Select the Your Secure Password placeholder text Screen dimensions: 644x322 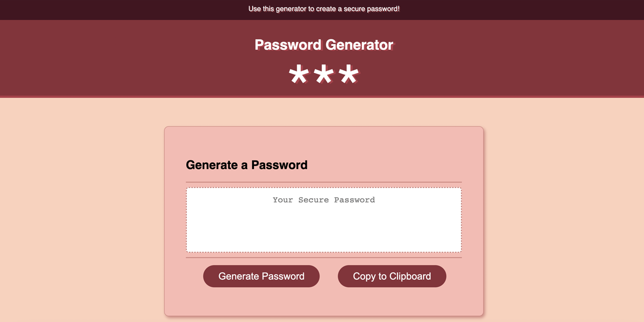[324, 200]
